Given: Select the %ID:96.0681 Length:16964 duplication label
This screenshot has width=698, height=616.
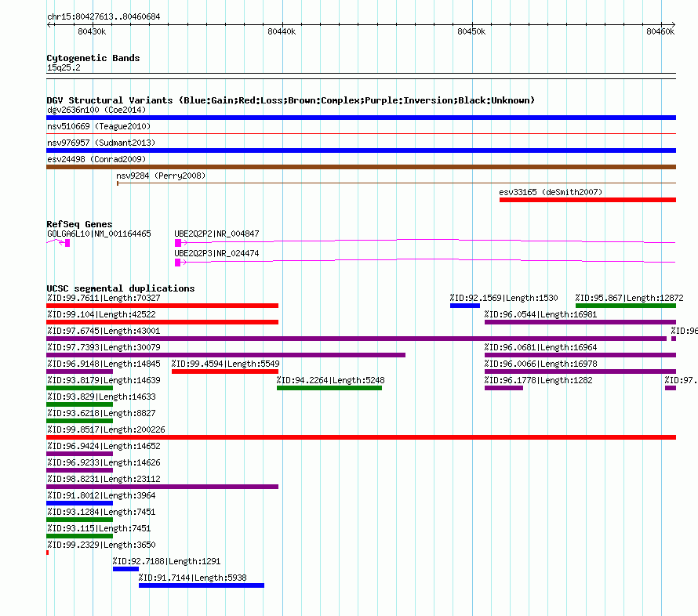Looking at the screenshot, I should click(x=541, y=347).
